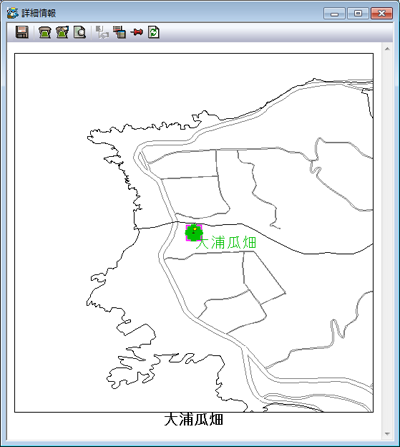Viewport: 400px width, 447px height.
Task: Maximize the 詳細情報 window
Action: 358,13
